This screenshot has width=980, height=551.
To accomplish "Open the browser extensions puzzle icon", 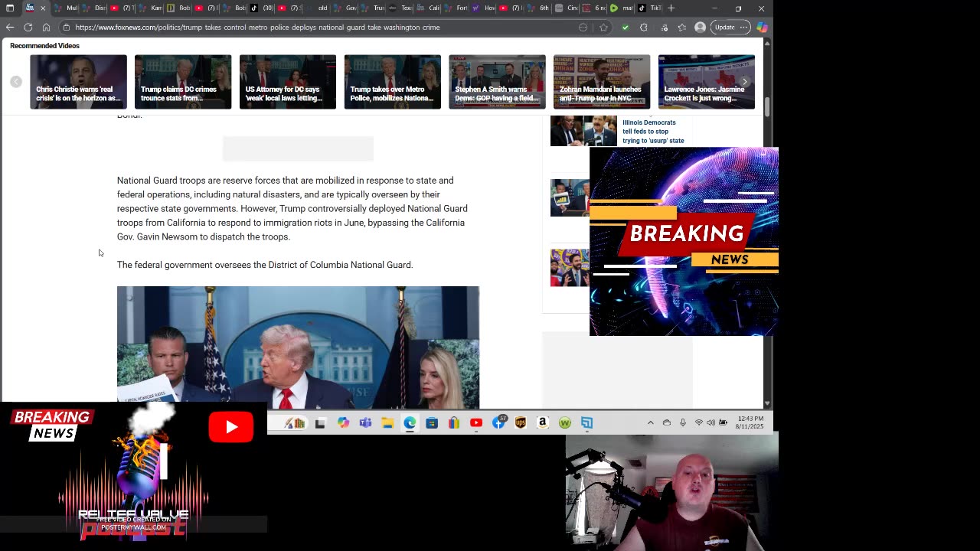I will (x=643, y=28).
